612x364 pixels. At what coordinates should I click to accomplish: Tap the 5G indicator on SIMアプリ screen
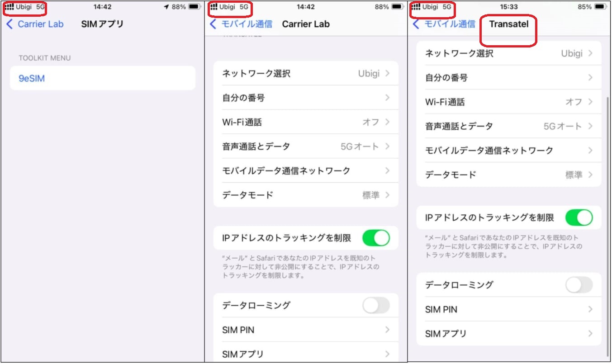click(40, 7)
